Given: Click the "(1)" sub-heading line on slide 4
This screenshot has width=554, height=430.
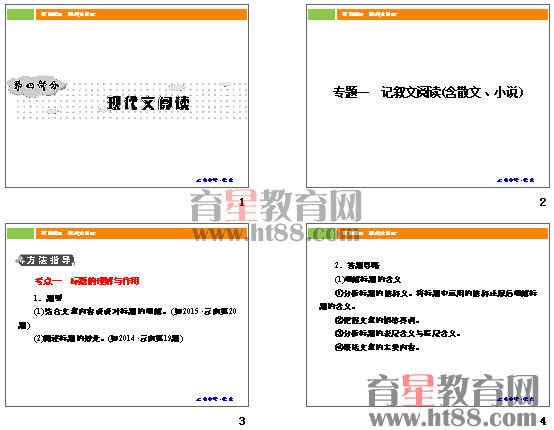Looking at the screenshot, I should 368,279.
